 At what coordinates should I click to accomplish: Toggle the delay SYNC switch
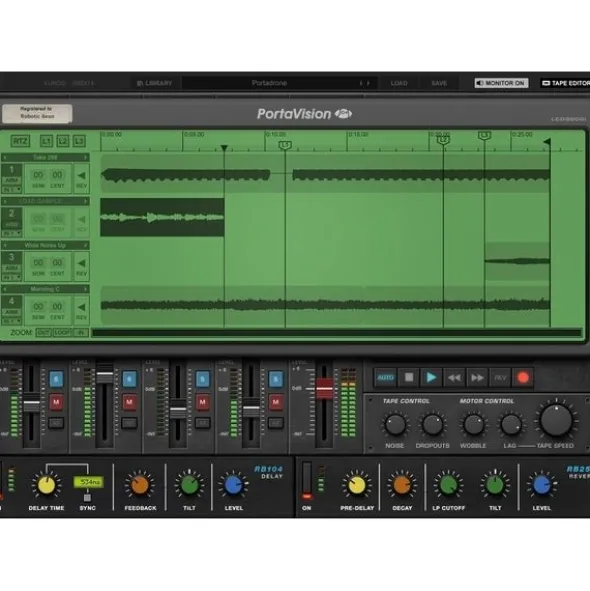point(87,498)
